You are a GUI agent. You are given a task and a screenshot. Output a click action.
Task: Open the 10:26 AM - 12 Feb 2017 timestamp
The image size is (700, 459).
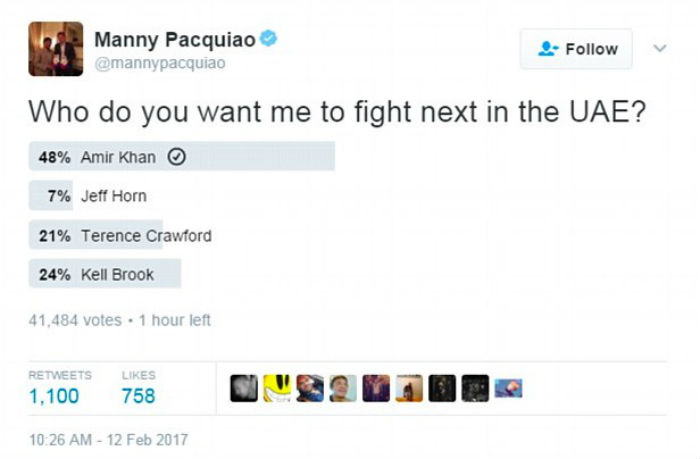click(107, 439)
